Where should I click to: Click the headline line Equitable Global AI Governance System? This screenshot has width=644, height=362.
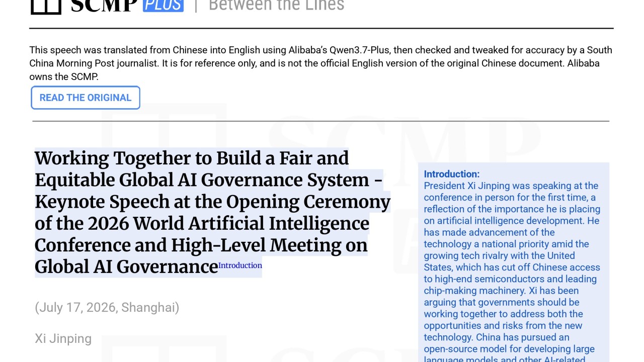click(208, 180)
